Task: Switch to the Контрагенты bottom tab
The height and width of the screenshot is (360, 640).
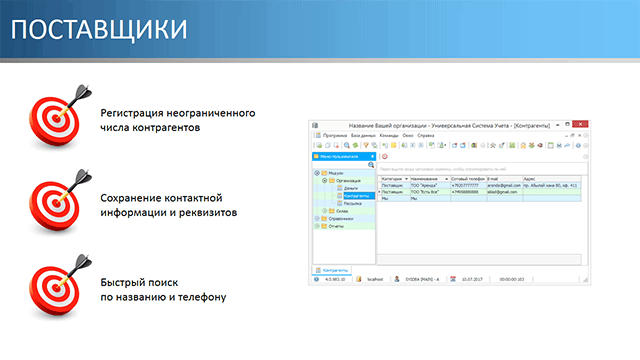Action: pyautogui.click(x=332, y=270)
